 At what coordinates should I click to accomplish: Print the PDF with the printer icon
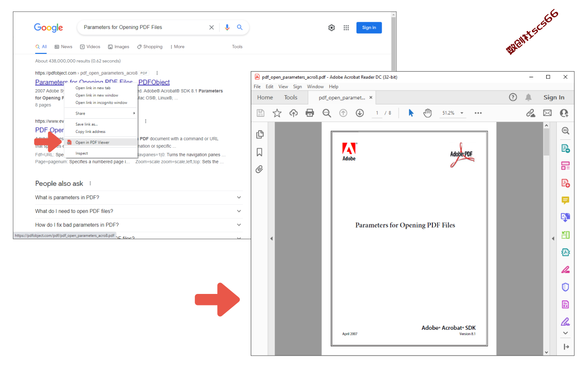point(310,113)
